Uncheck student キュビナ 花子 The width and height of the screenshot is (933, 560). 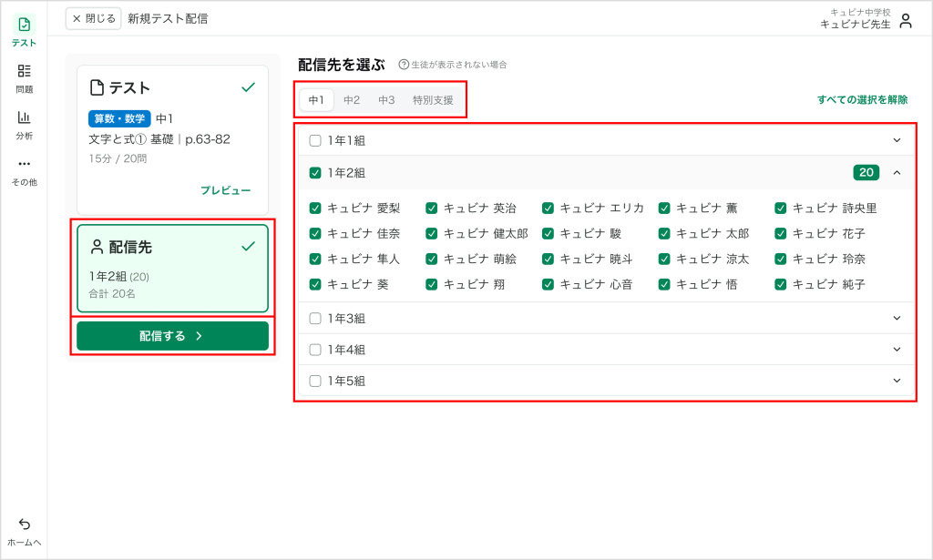[x=781, y=234]
